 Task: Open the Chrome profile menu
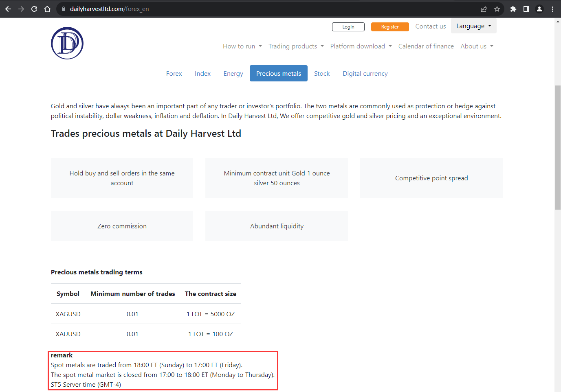pyautogui.click(x=539, y=9)
